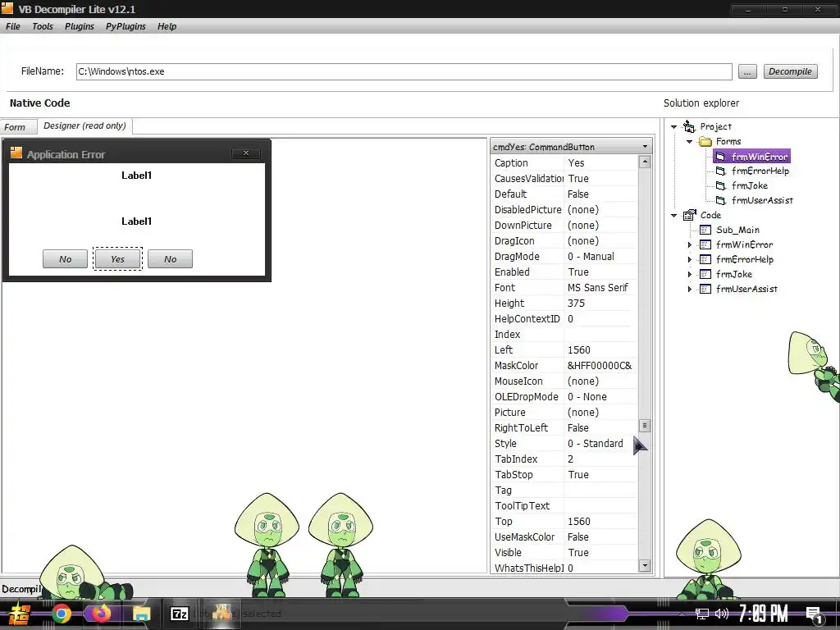Select Sub_Main in the Code tree
Screen dimensions: 840x630
tap(737, 230)
